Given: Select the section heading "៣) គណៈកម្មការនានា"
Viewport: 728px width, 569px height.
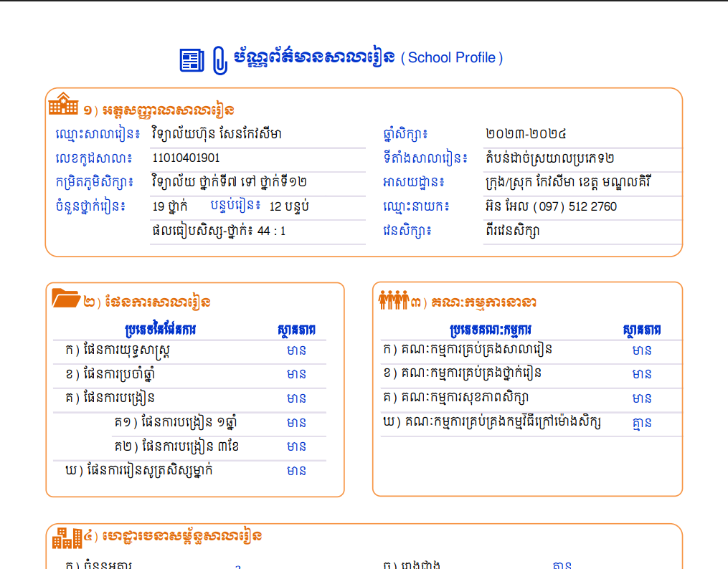Looking at the screenshot, I should point(473,303).
